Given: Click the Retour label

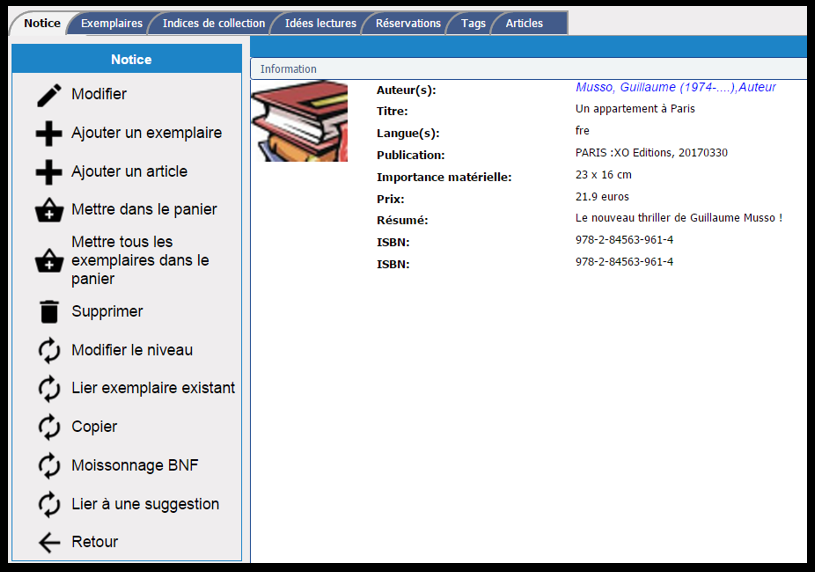Looking at the screenshot, I should pos(95,542).
